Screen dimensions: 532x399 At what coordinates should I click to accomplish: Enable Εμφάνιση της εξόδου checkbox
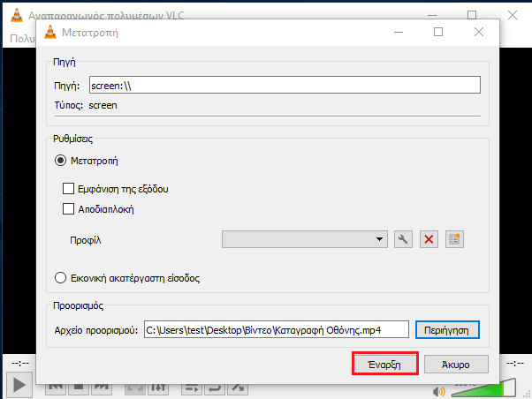68,189
